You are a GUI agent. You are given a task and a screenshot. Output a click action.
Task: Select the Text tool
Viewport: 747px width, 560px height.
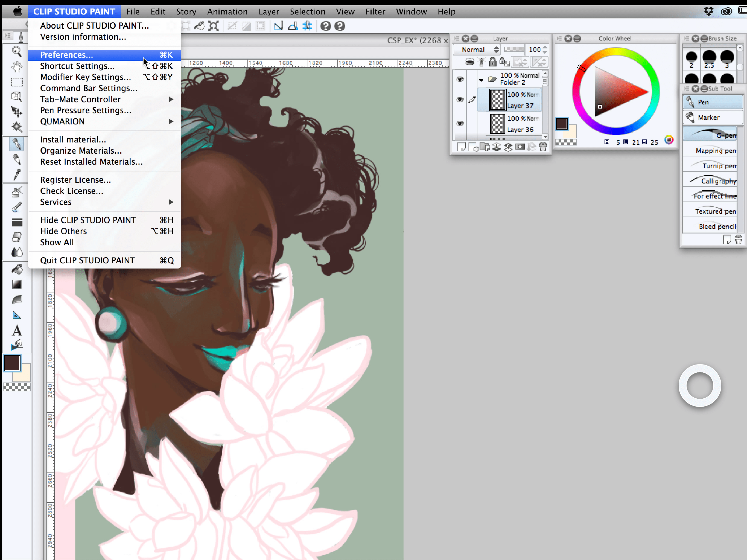click(x=16, y=330)
